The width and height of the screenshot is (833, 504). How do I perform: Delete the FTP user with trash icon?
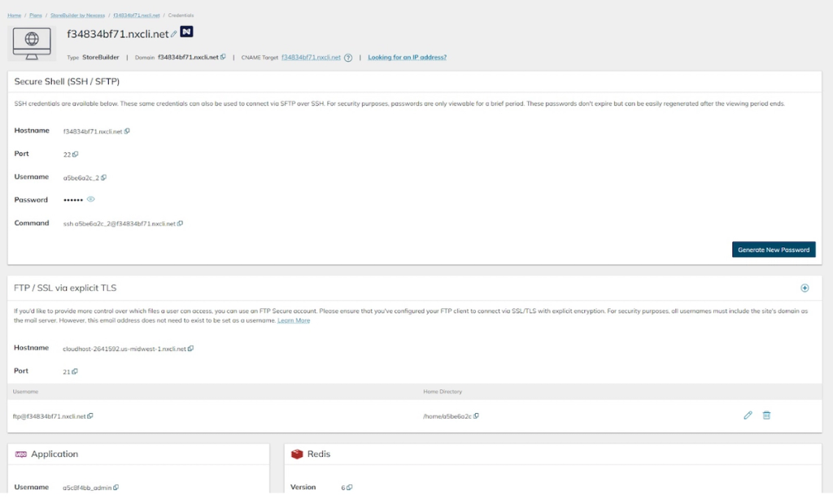[x=765, y=415]
